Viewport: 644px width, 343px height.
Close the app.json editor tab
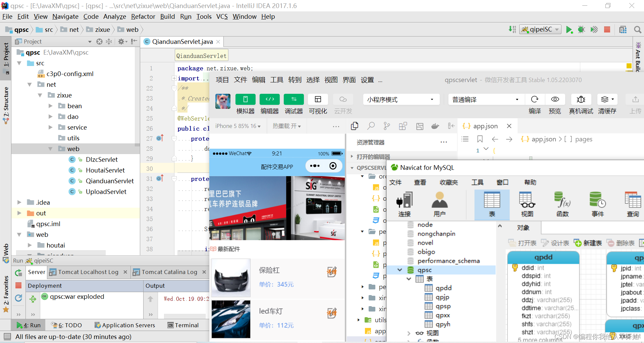[509, 126]
